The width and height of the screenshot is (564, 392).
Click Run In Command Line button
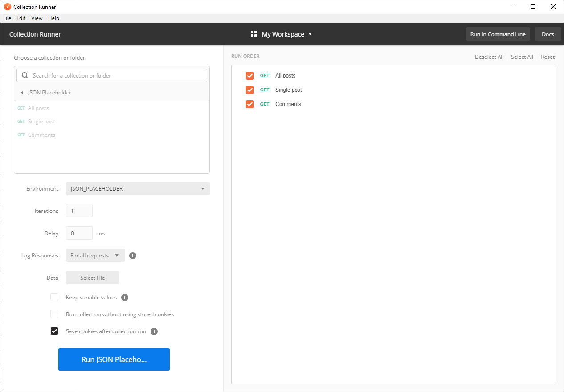(498, 34)
